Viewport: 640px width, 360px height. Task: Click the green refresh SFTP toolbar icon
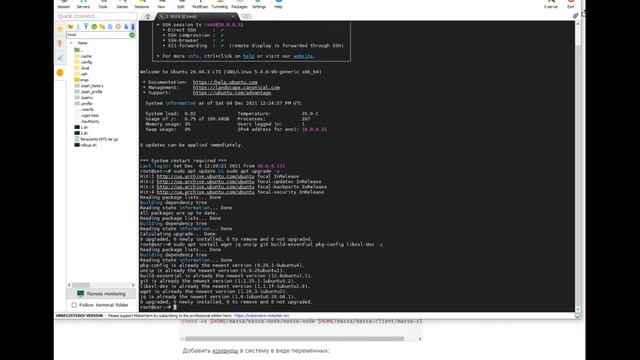point(94,27)
